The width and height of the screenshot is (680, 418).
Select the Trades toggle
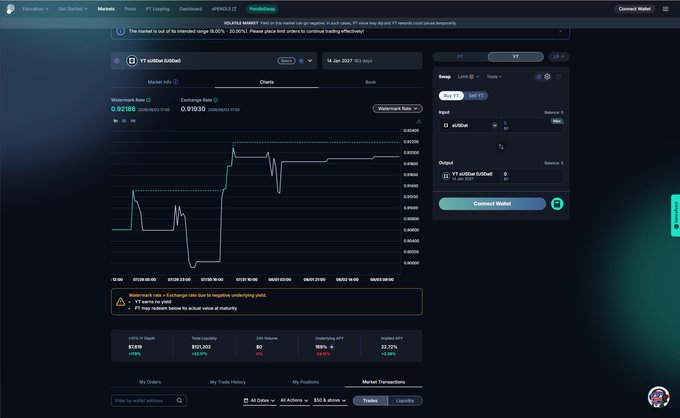pyautogui.click(x=370, y=401)
